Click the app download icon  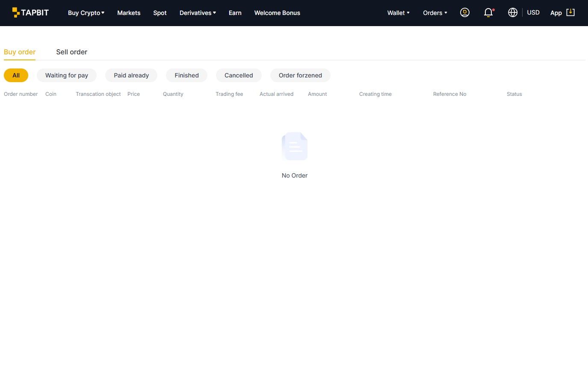click(570, 12)
